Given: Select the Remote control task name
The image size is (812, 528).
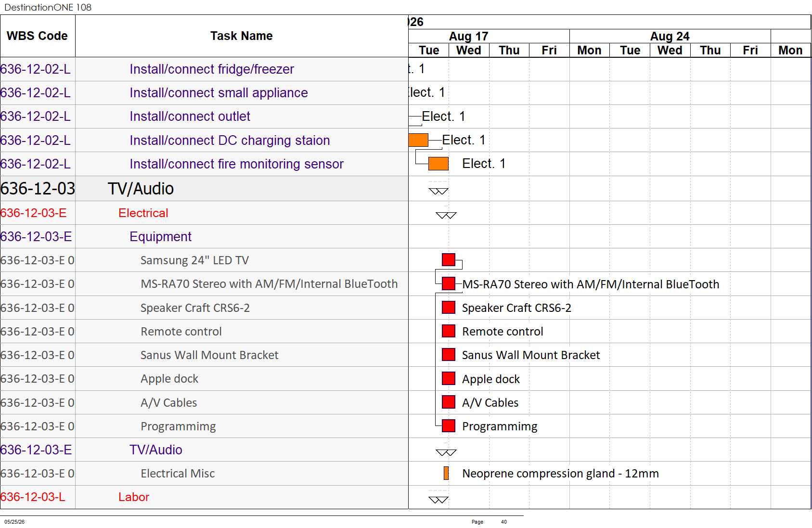Looking at the screenshot, I should [x=181, y=332].
